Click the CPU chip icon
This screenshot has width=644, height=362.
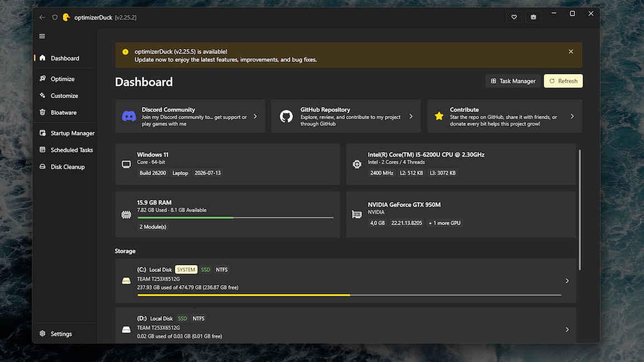[x=357, y=164]
